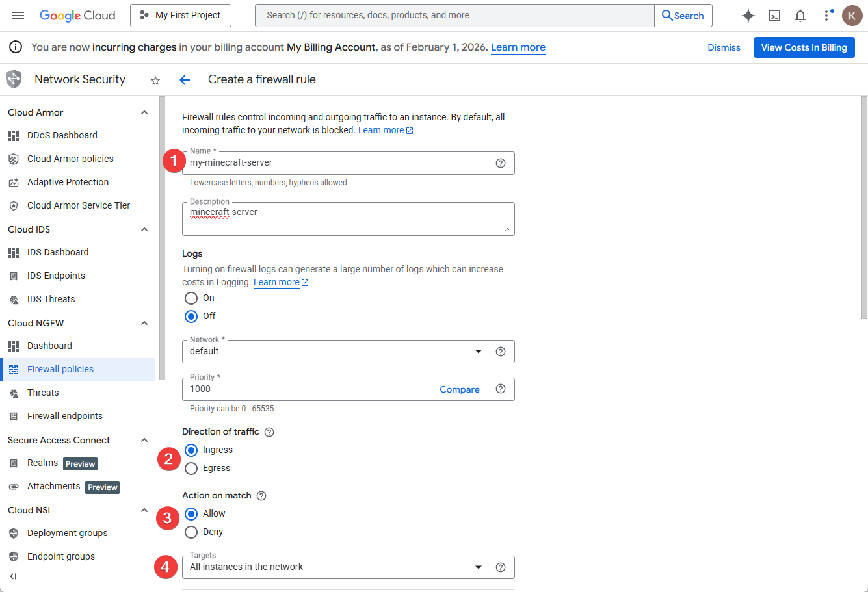Click the Firewall endpoints icon

14,417
